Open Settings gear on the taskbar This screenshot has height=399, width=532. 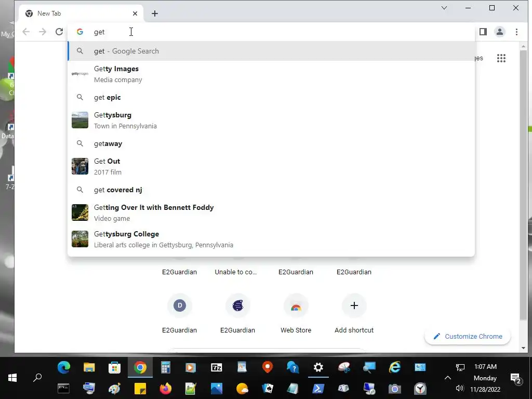click(318, 367)
